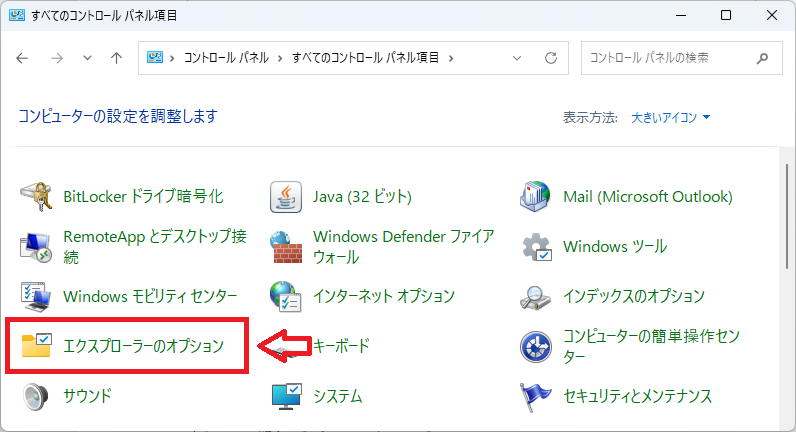Click the window title bar Control Panel icon
This screenshot has height=432, width=796.
click(x=16, y=15)
